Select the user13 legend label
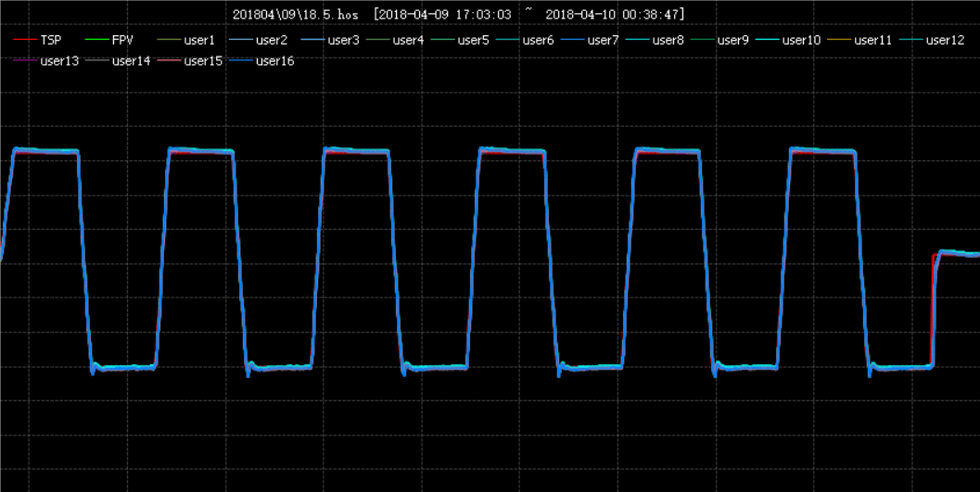980x492 pixels. tap(59, 61)
